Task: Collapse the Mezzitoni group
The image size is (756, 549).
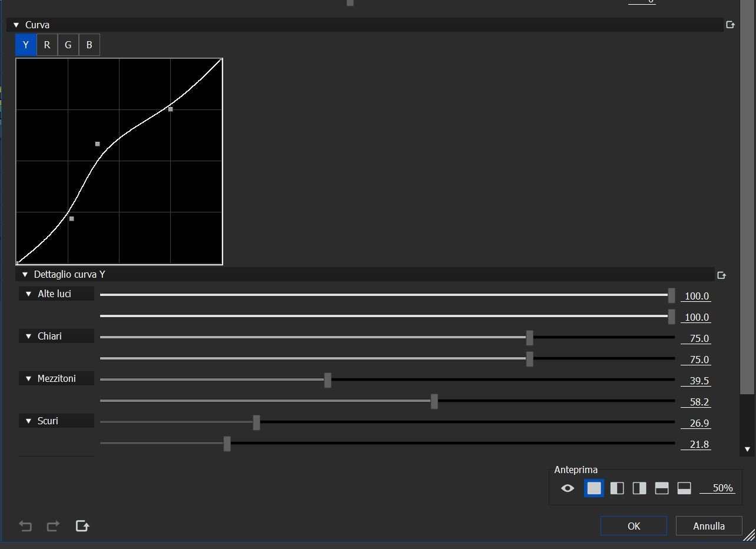Action: click(28, 379)
